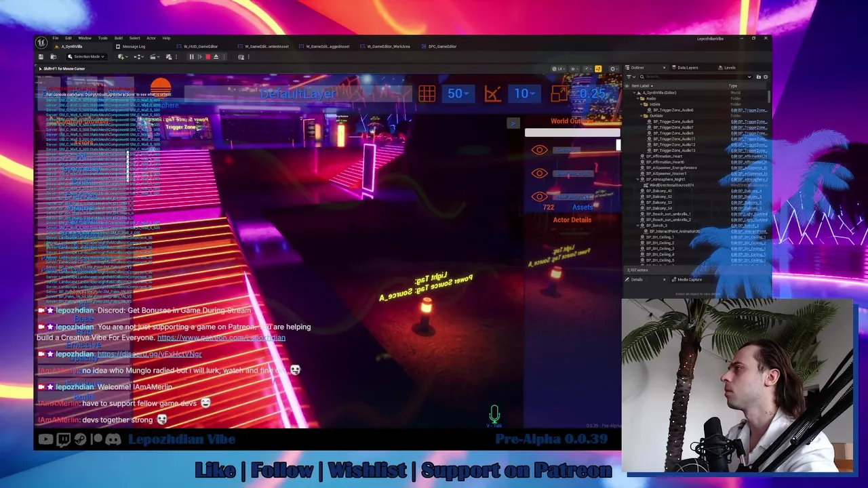
Task: Select BP_TriggerZone_Audio6 in Outliner
Action: click(x=673, y=110)
